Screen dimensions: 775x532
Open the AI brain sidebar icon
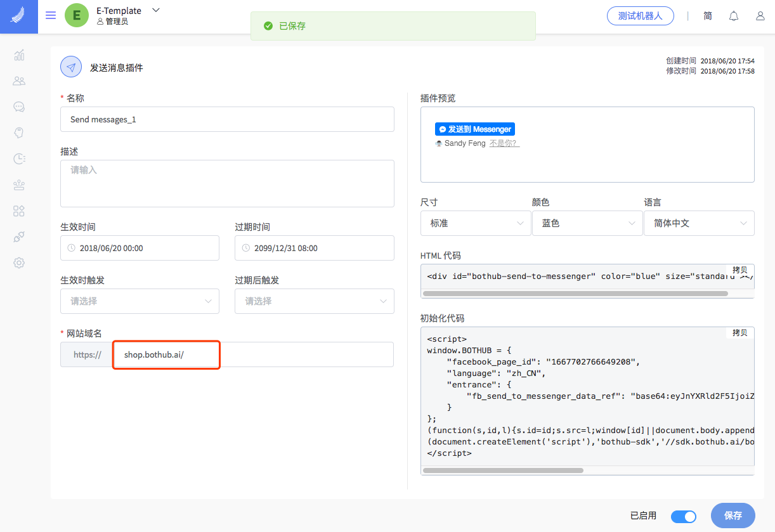coord(19,133)
